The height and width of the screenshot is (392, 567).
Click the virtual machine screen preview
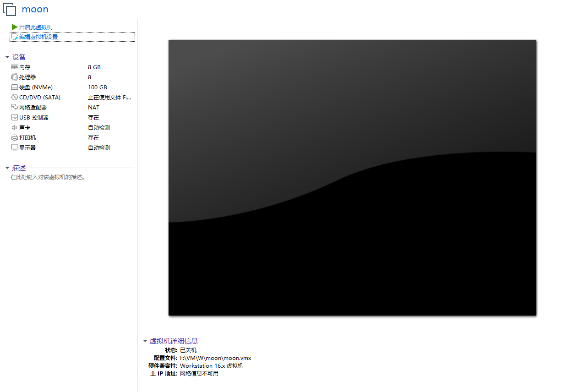352,178
